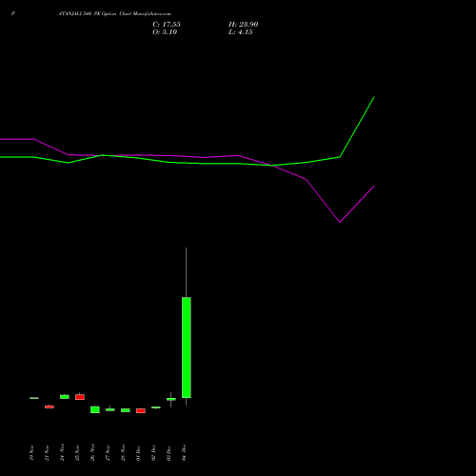Click the '27 Nov' date axis label
This screenshot has height=476, width=476.
[x=108, y=452]
